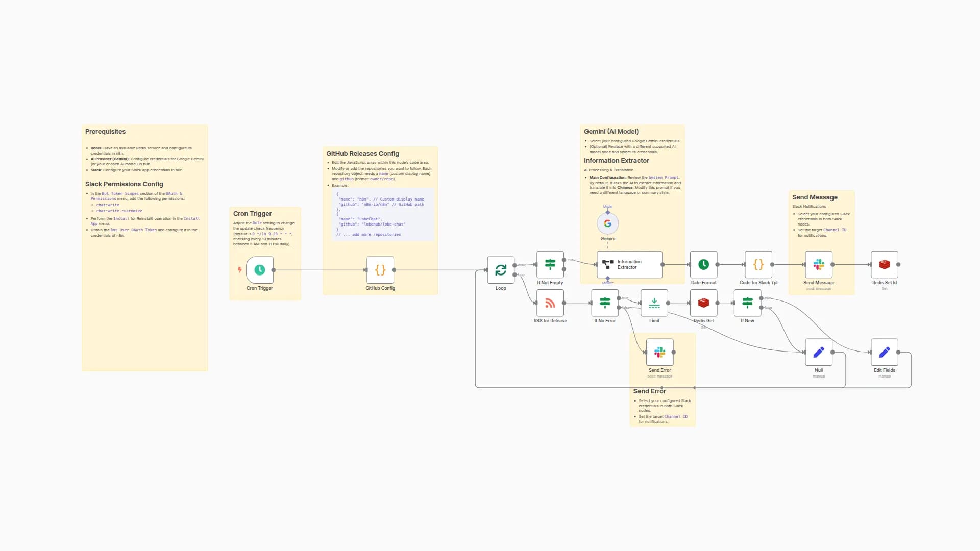The width and height of the screenshot is (980, 551).
Task: Click the Information Extractor note heading
Action: (x=617, y=161)
